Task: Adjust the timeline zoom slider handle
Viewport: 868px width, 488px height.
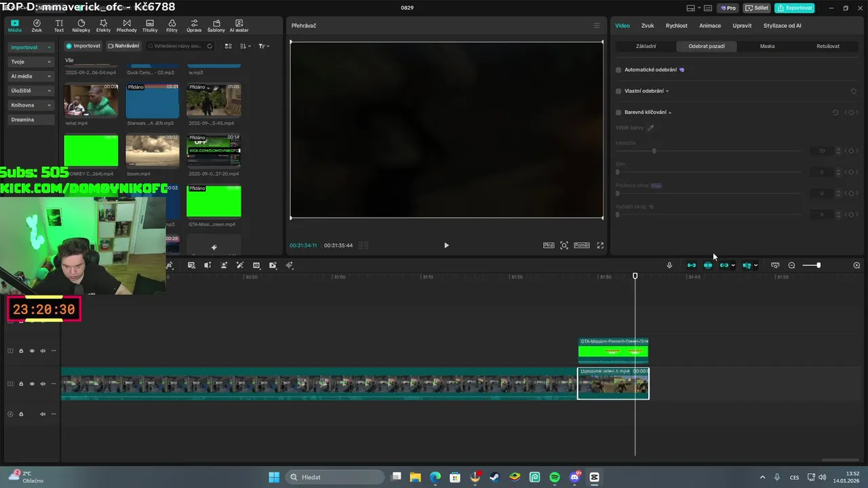Action: [x=818, y=265]
